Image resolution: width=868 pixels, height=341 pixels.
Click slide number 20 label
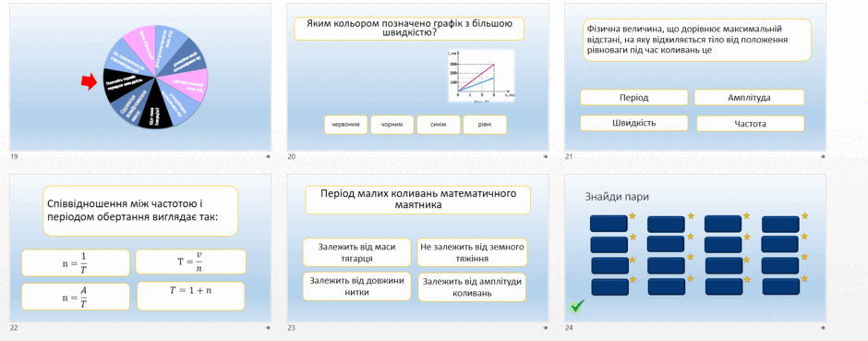292,157
